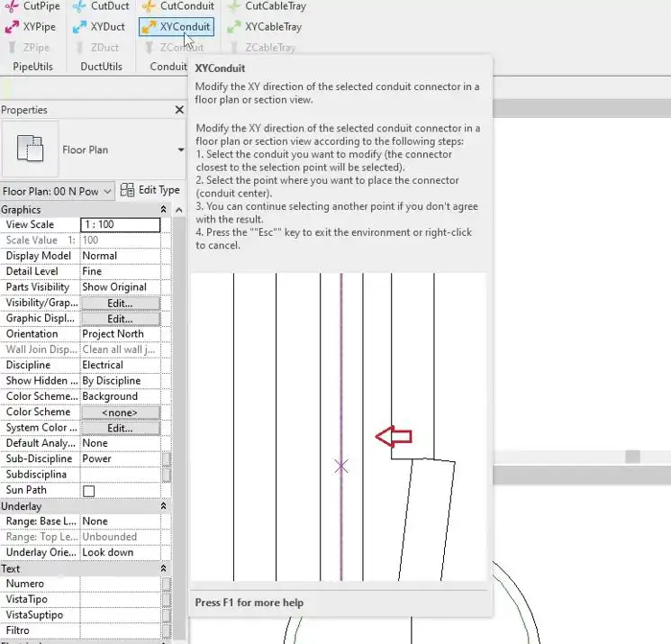
Task: Click the Detail Level value Fine
Action: pos(121,271)
